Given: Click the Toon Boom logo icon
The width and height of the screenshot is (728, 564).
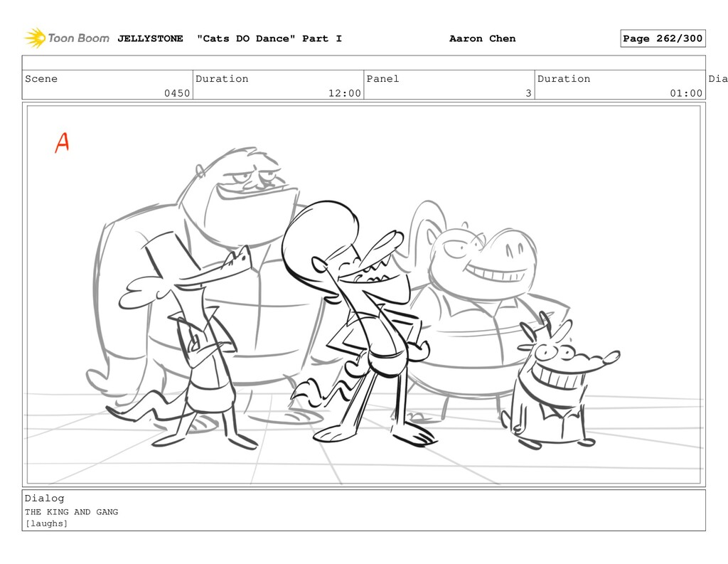Looking at the screenshot, I should [x=36, y=38].
